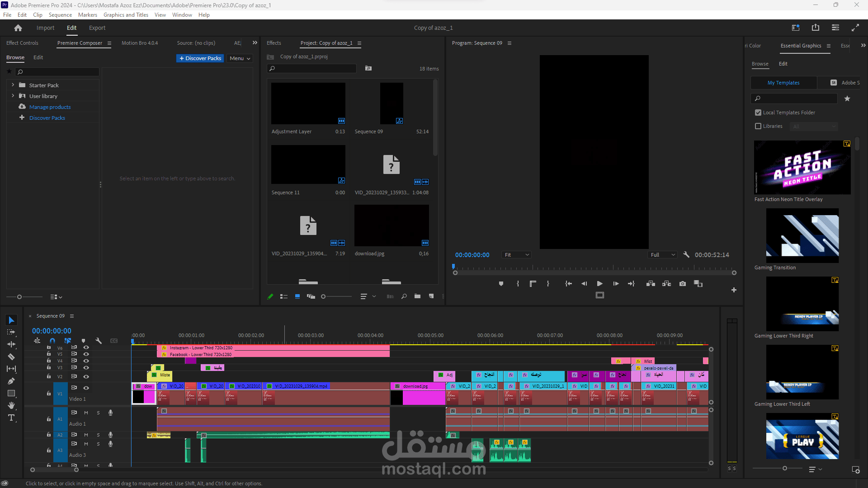
Task: Click Timeline Display Settings wrench
Action: (x=99, y=341)
